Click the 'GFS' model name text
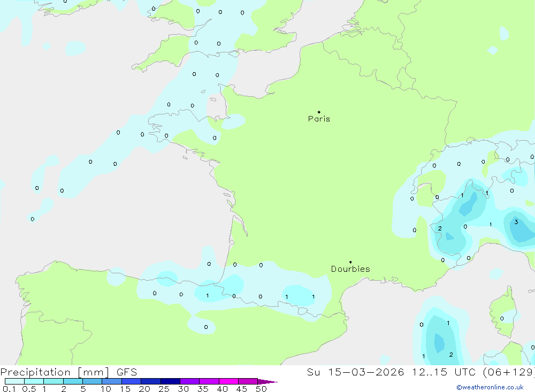The image size is (535, 392). 127,372
